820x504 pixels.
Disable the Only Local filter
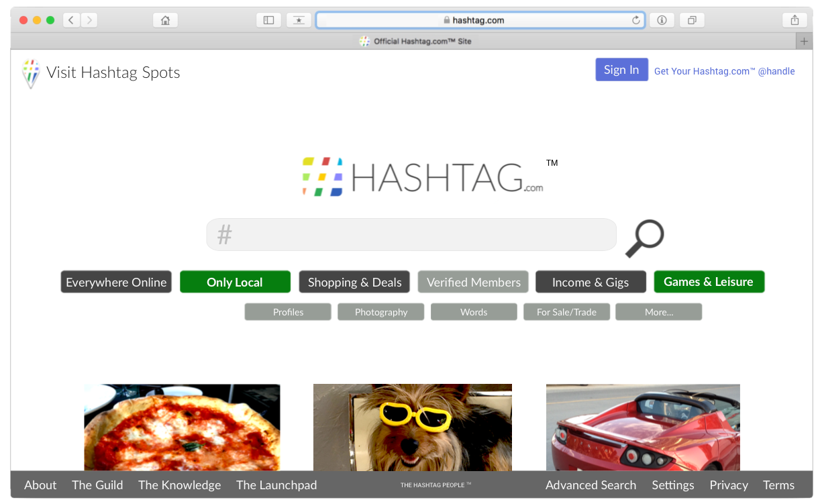[x=235, y=282]
